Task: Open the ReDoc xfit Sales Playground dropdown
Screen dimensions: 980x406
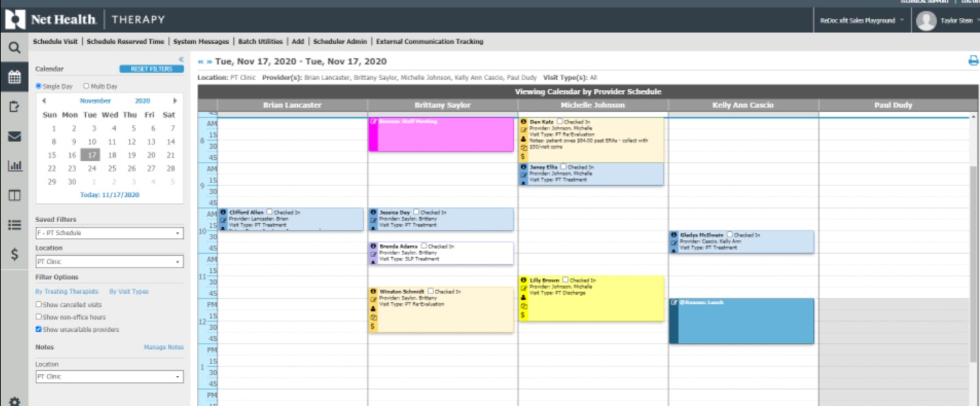Action: 862,21
